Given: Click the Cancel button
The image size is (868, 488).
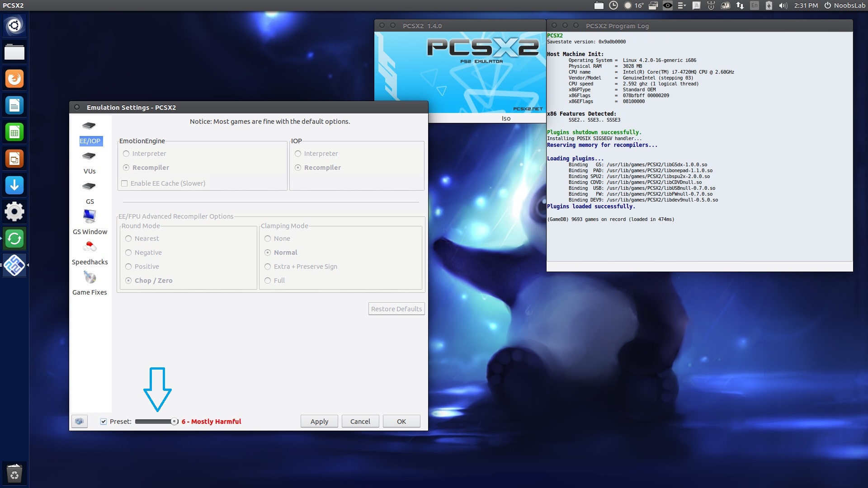Looking at the screenshot, I should [360, 422].
